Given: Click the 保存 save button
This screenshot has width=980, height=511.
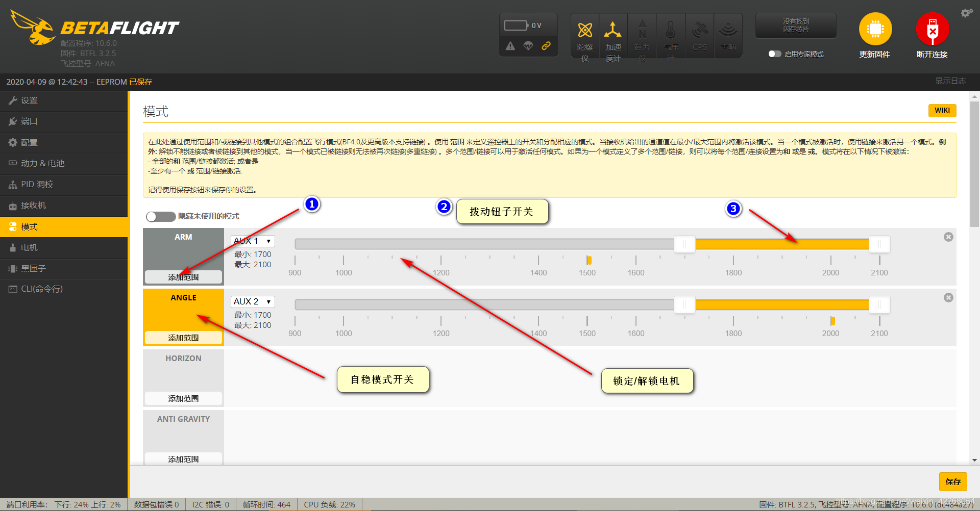Looking at the screenshot, I should point(953,481).
